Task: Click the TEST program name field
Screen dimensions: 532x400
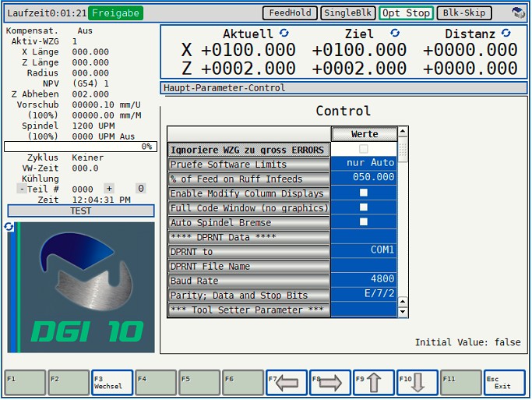Action: (81, 211)
